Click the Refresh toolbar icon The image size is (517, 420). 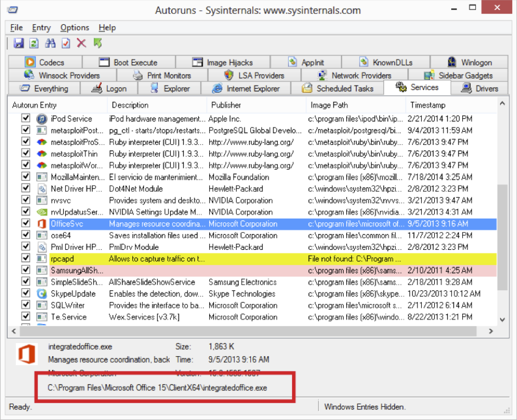click(34, 43)
